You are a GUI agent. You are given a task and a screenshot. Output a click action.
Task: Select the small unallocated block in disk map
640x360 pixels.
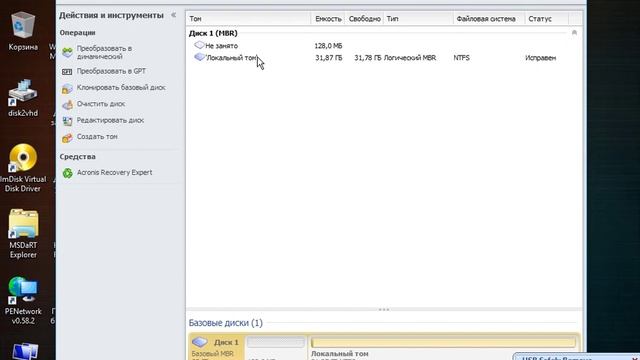[x=276, y=342]
